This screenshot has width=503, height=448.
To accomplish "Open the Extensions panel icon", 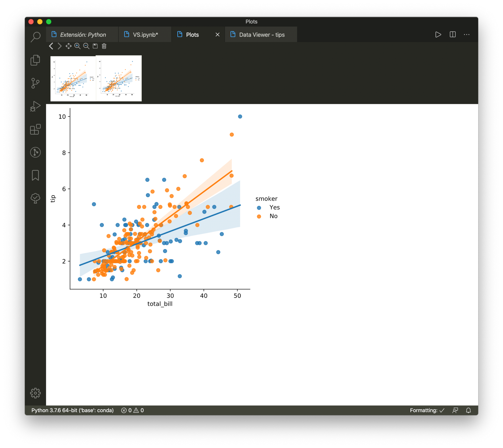I will pyautogui.click(x=35, y=129).
